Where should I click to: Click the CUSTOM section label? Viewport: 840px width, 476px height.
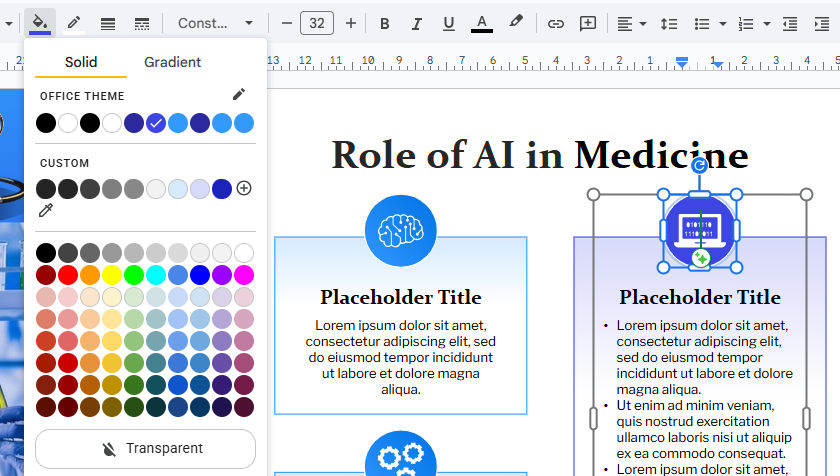pyautogui.click(x=64, y=163)
